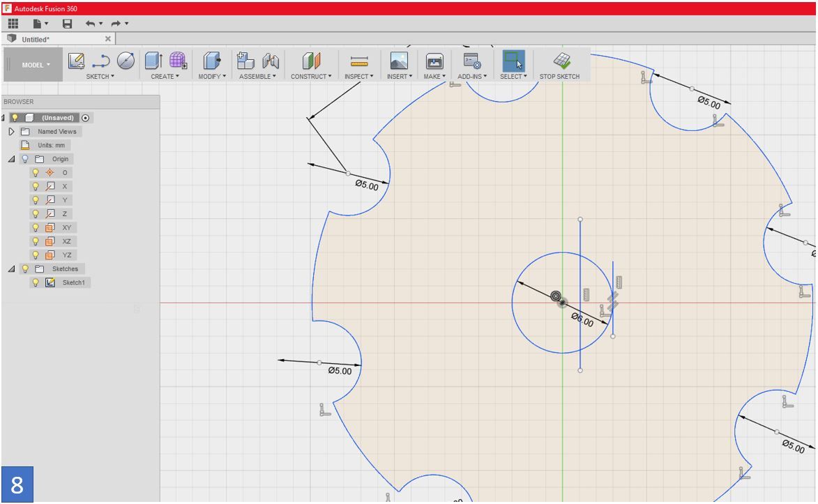This screenshot has height=504, width=818.
Task: Open the CREATE dropdown menu
Action: [x=165, y=76]
